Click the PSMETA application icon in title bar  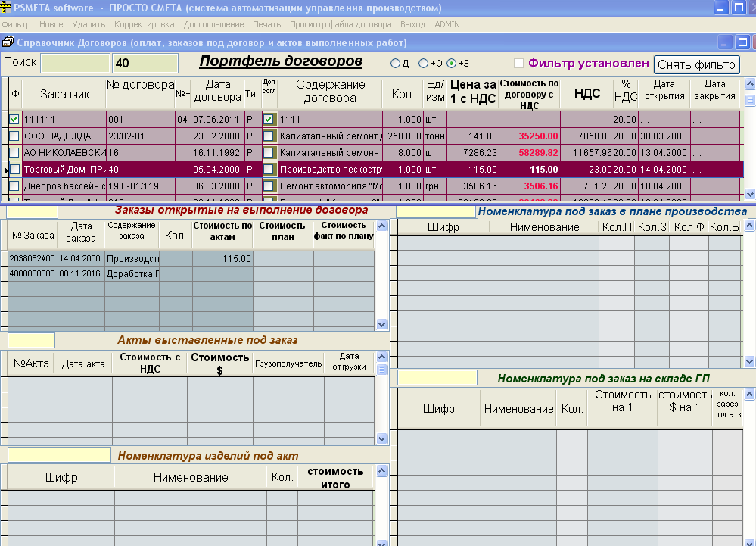coord(7,8)
